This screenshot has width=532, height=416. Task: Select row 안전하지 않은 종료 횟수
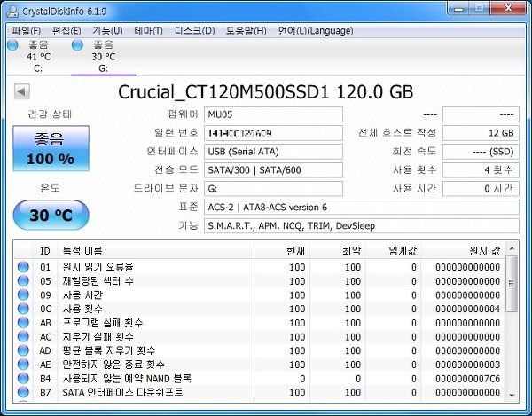click(x=260, y=365)
